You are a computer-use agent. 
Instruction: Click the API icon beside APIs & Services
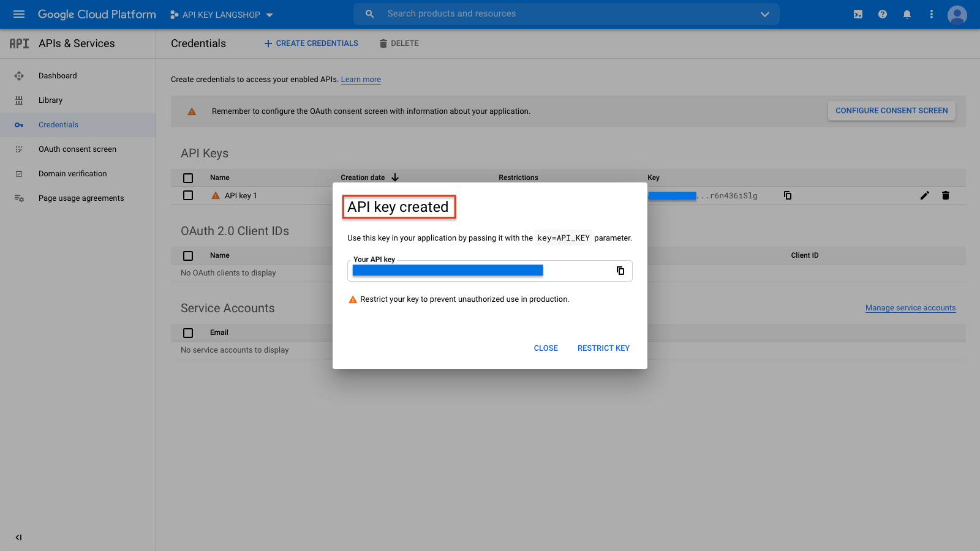pyautogui.click(x=19, y=43)
